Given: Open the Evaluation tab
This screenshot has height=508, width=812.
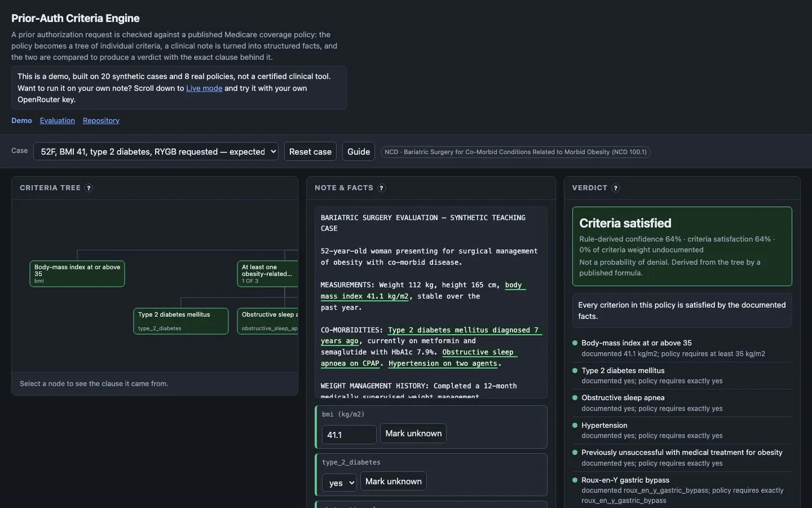Looking at the screenshot, I should tap(58, 120).
